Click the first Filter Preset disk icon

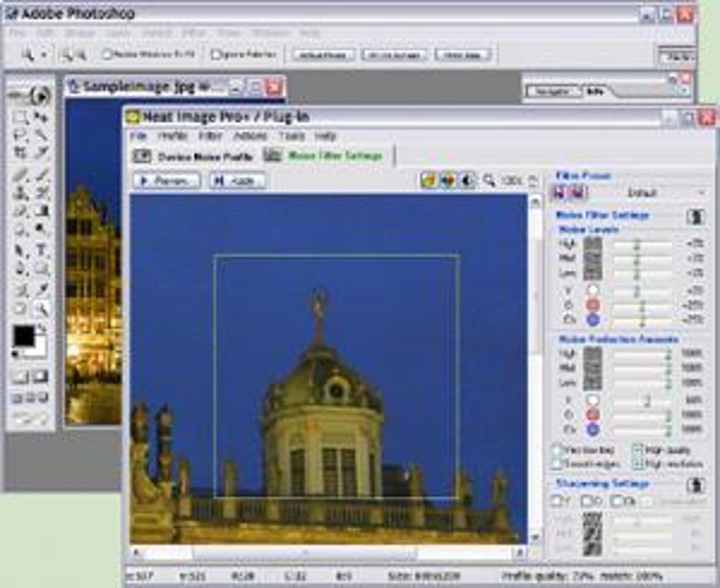point(560,192)
